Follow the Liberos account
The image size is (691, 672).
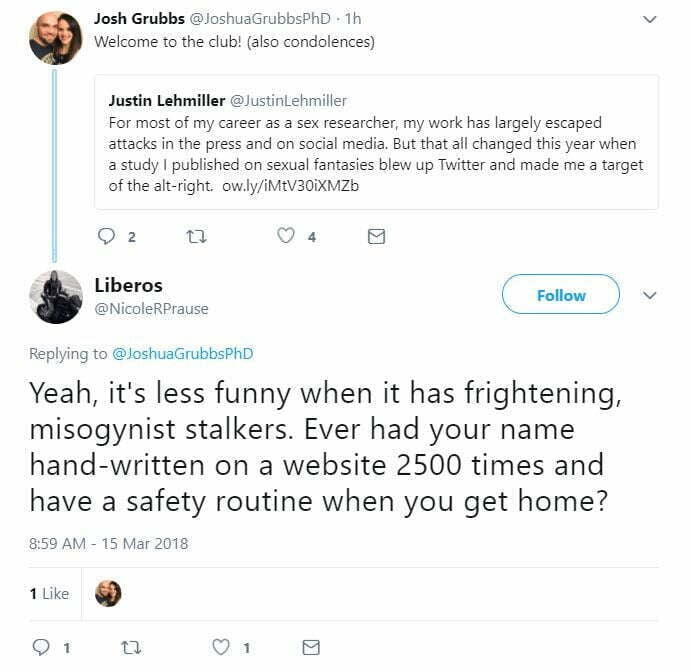(x=560, y=295)
